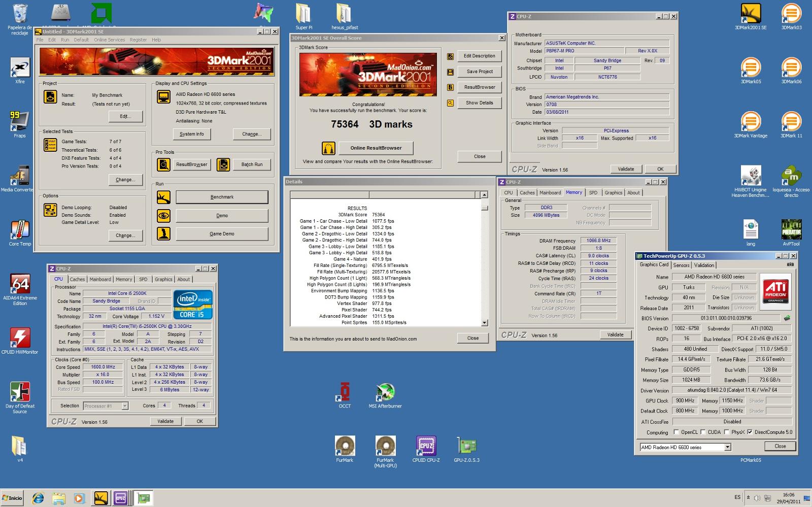This screenshot has width=812, height=507.
Task: Click the System Info button
Action: click(192, 134)
